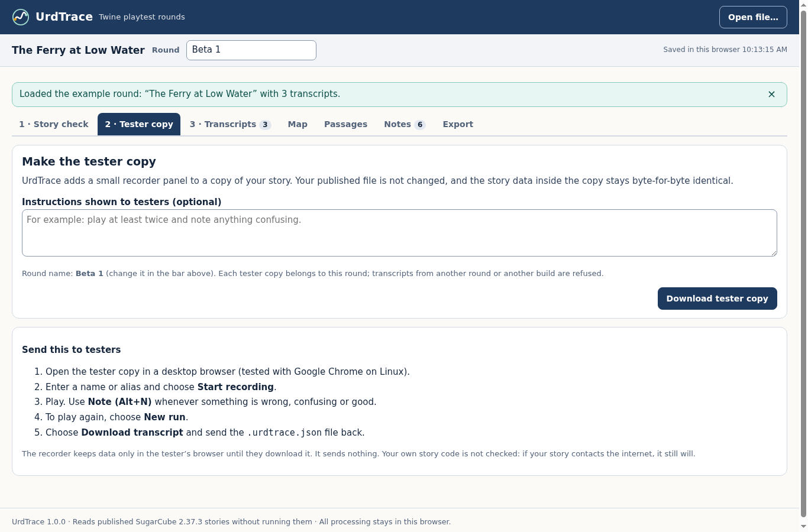
Task: Click the tester instructions text area
Action: pyautogui.click(x=399, y=233)
